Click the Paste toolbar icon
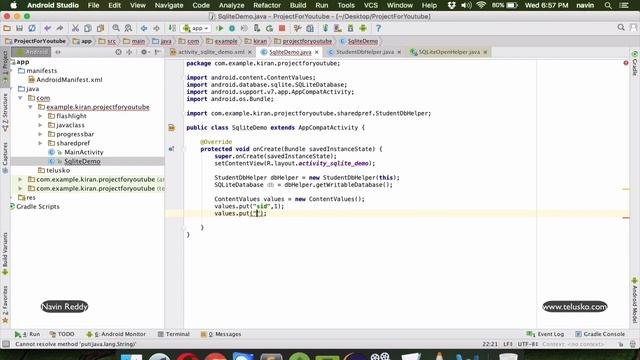This screenshot has width=640, height=360. pyautogui.click(x=100, y=28)
